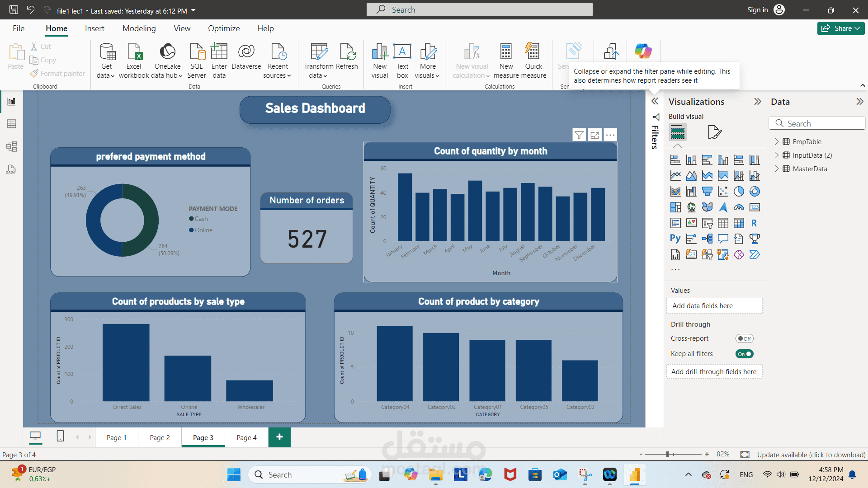Select the Gauge visual type
Image resolution: width=868 pixels, height=488 pixels.
(739, 207)
